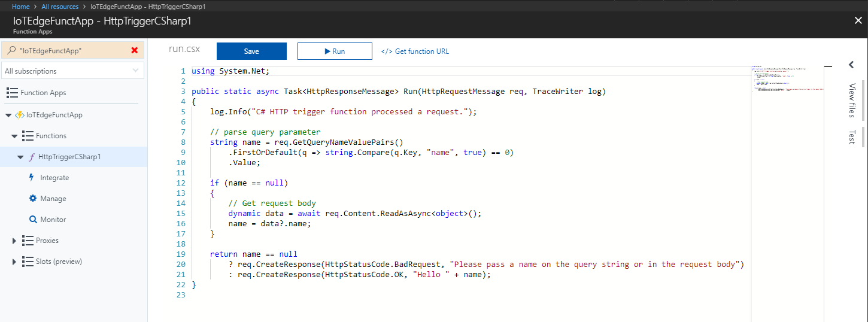Image resolution: width=868 pixels, height=322 pixels.
Task: Select Function Apps in the sidebar
Action: coord(43,93)
